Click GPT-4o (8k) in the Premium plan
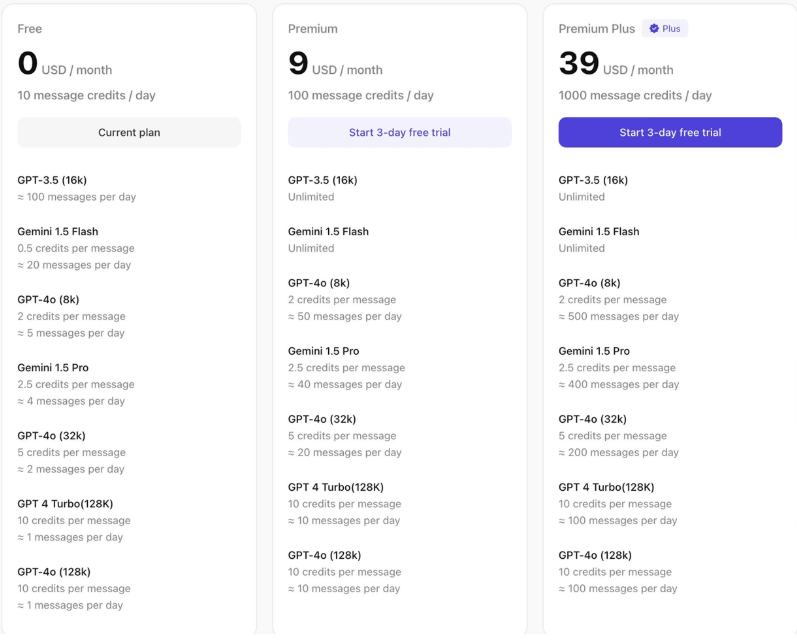 (319, 283)
